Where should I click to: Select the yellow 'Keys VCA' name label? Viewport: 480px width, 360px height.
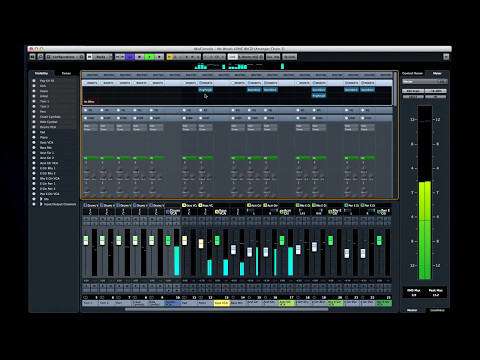(222, 303)
